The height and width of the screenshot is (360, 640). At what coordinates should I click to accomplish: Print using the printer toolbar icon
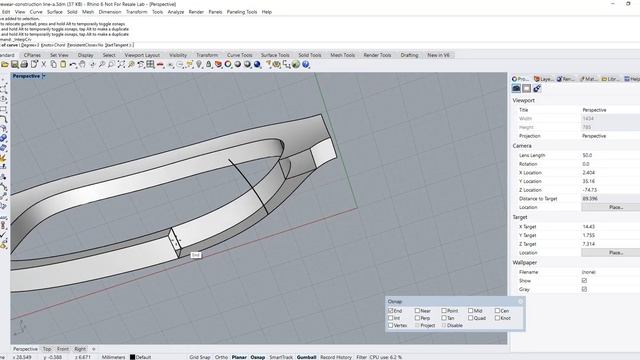coord(24,64)
